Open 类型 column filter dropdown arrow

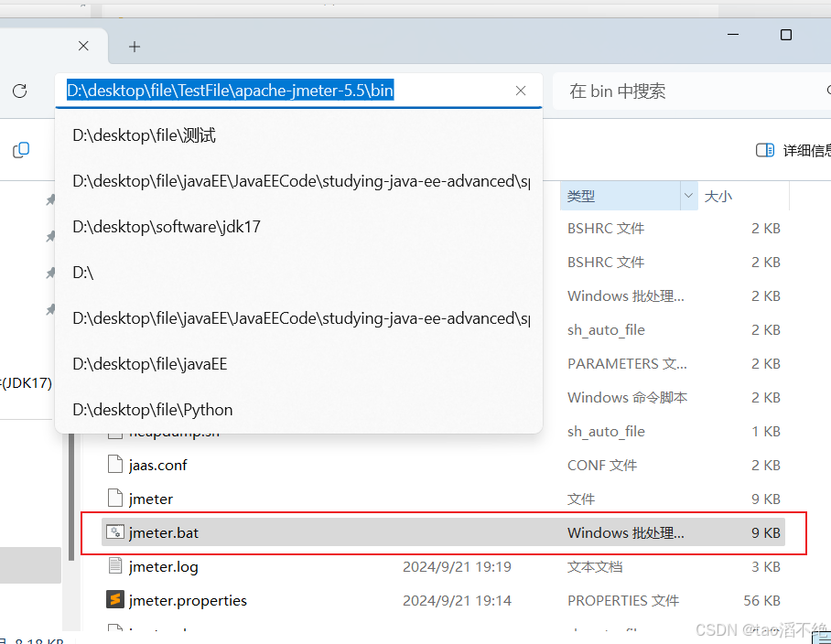(688, 196)
